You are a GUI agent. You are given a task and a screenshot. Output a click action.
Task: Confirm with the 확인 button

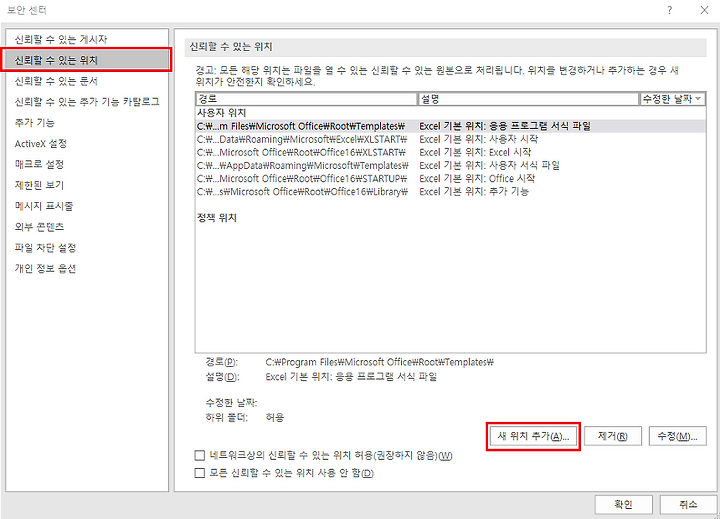click(623, 505)
